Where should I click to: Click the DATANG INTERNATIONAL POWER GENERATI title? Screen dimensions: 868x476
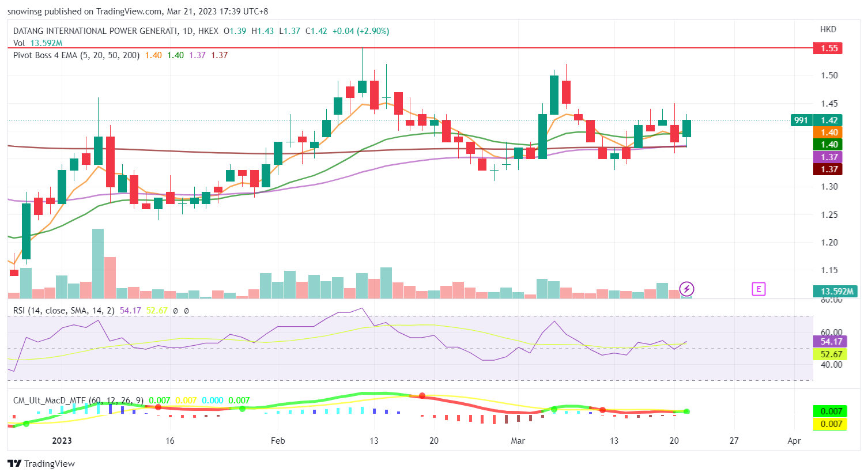pos(96,31)
